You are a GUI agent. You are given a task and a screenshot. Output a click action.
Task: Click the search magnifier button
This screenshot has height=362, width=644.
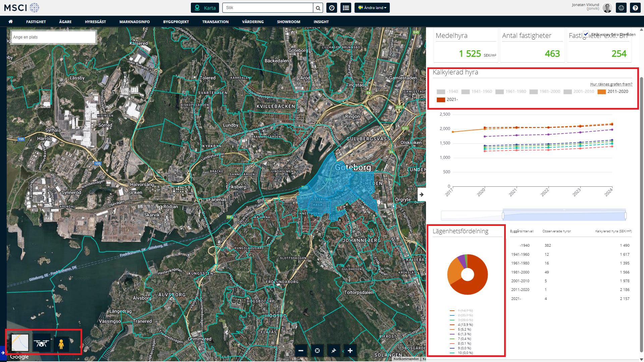318,8
